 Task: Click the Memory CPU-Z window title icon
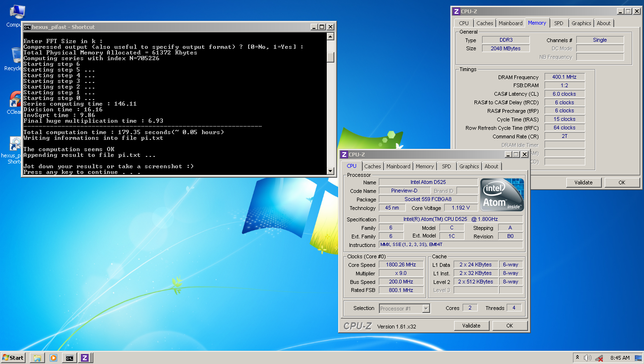tap(456, 11)
